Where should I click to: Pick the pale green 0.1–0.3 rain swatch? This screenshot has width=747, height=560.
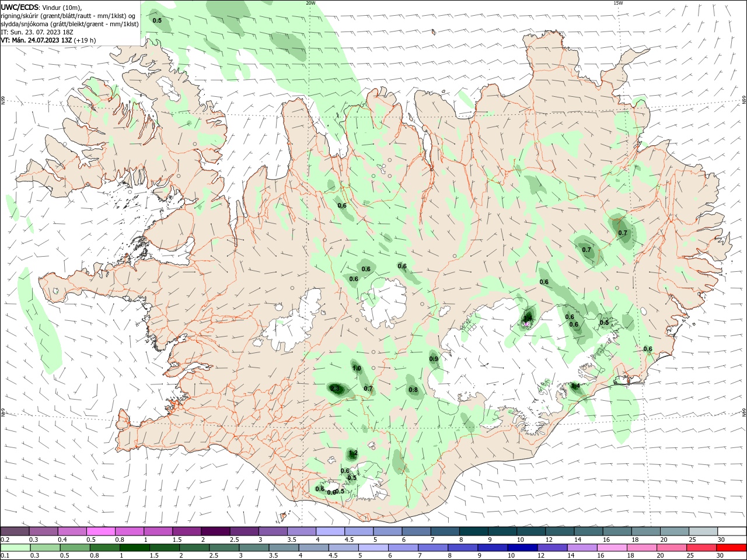15,548
